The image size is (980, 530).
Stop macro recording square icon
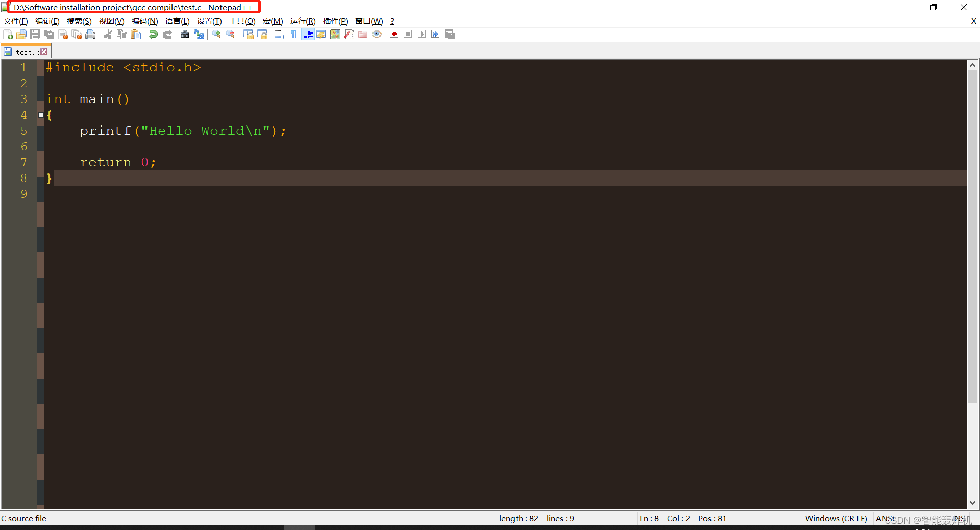tap(408, 34)
